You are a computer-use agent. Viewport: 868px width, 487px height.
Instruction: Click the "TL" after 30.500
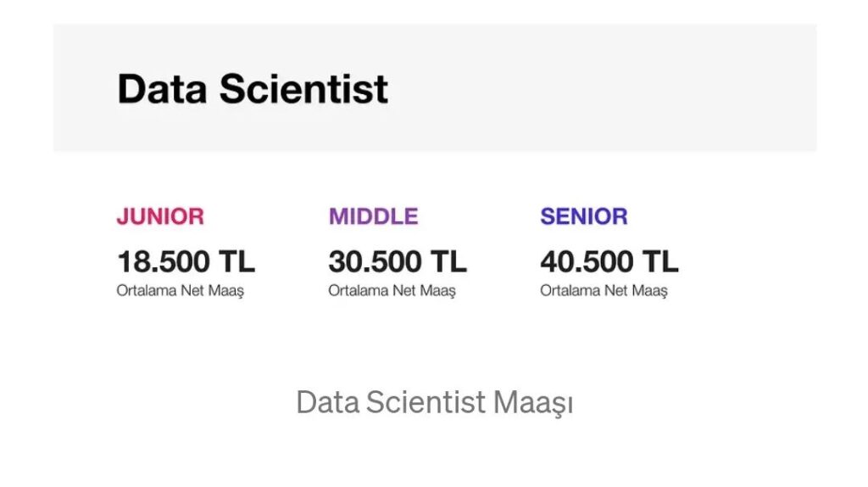click(448, 261)
